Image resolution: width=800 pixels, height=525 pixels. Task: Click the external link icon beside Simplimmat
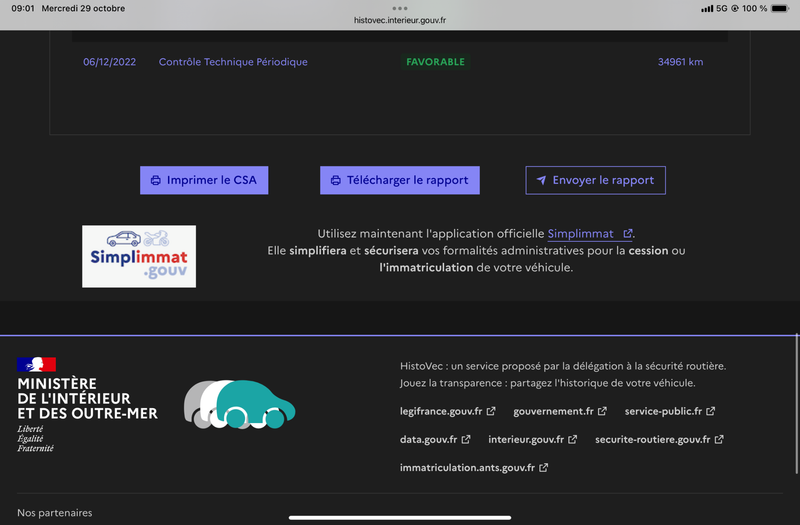click(x=627, y=234)
